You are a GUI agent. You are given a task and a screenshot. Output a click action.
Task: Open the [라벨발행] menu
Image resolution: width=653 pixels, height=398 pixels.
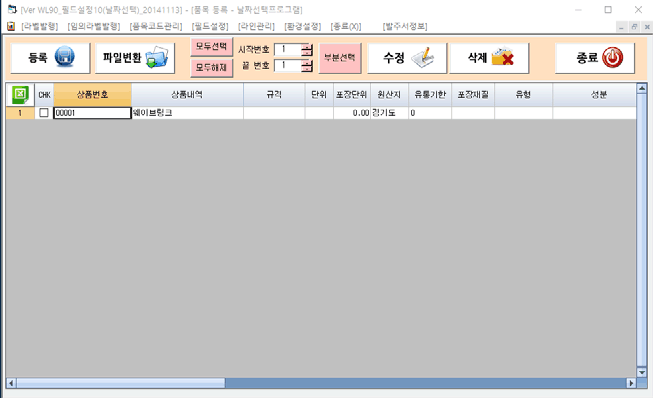pyautogui.click(x=40, y=26)
